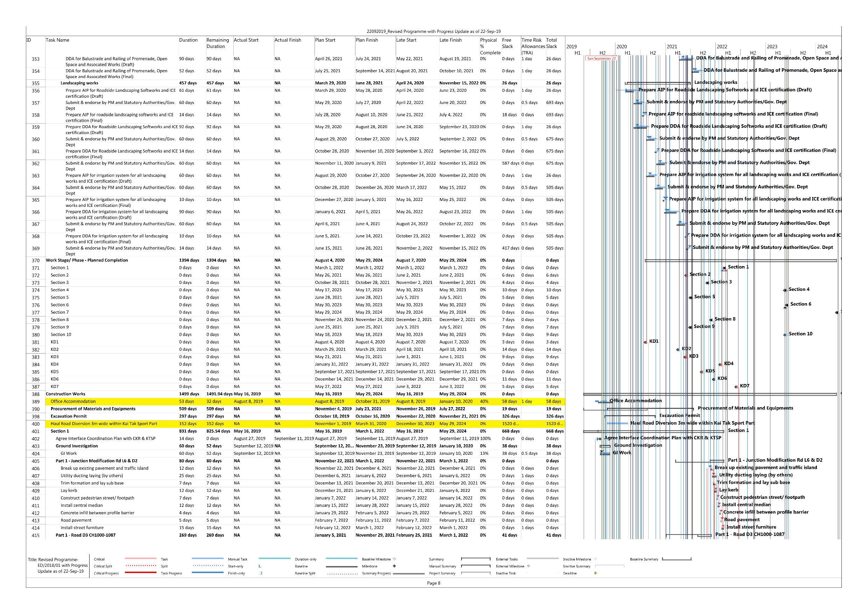Select the 'Road pavement' task name
Screen dimensions: 868x614
(76, 521)
